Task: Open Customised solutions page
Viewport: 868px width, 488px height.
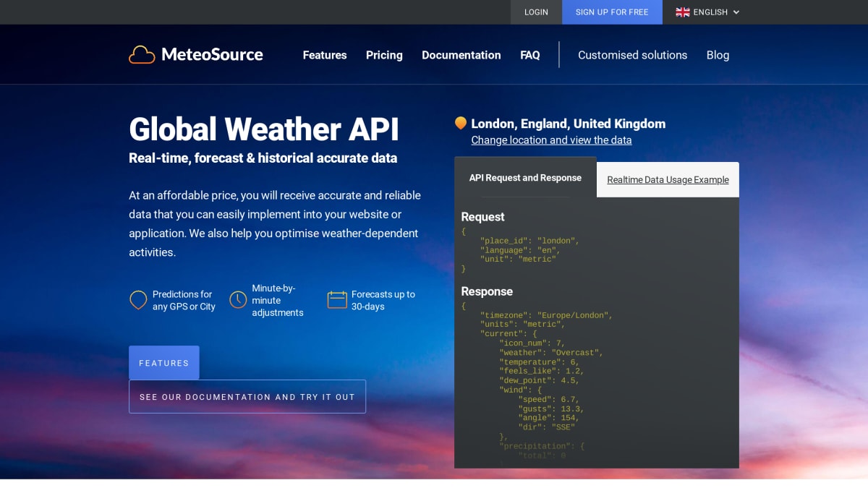Action: (x=633, y=55)
